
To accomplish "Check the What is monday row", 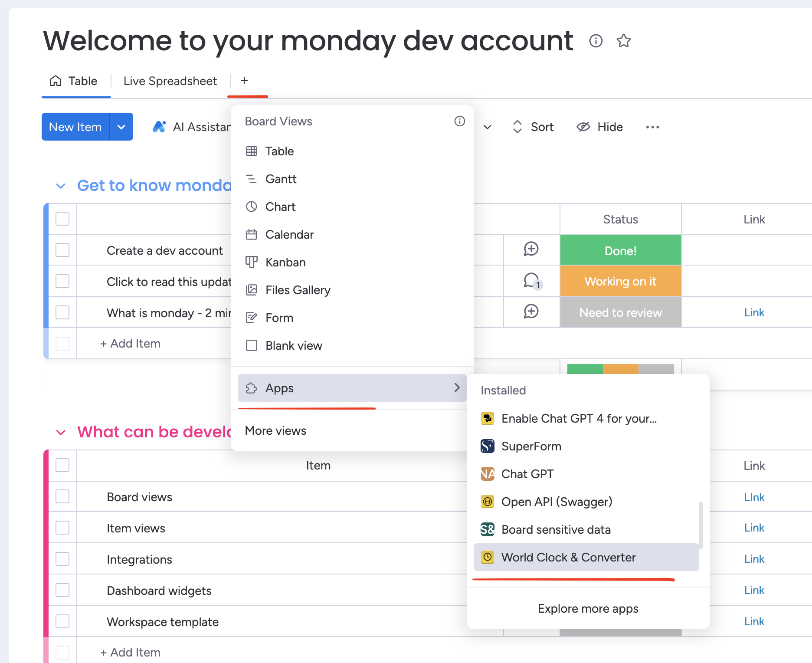I will pyautogui.click(x=62, y=312).
